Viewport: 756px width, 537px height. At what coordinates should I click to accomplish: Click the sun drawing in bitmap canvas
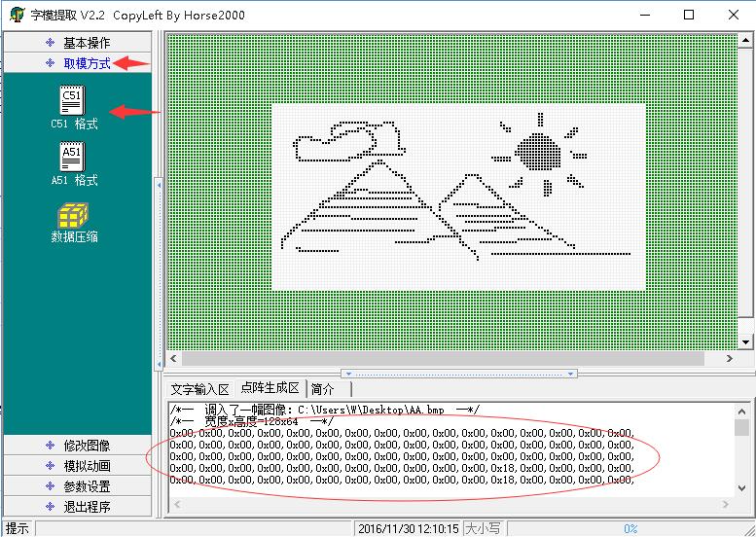click(538, 153)
